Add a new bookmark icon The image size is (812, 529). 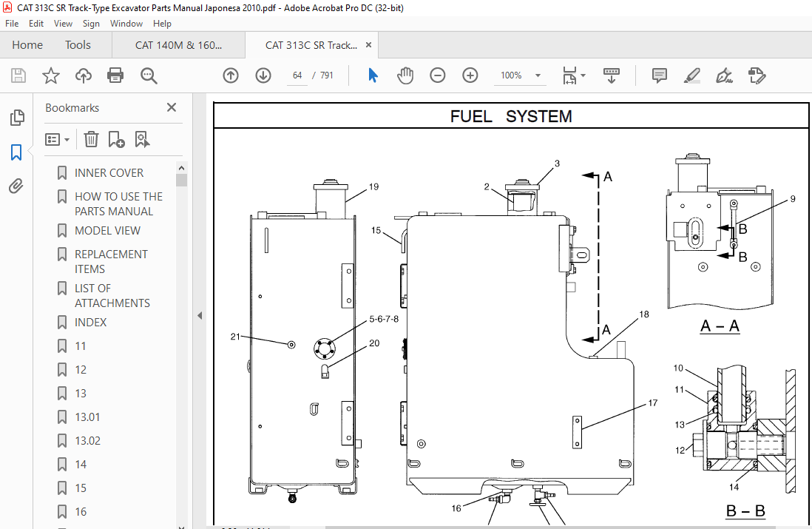[116, 139]
